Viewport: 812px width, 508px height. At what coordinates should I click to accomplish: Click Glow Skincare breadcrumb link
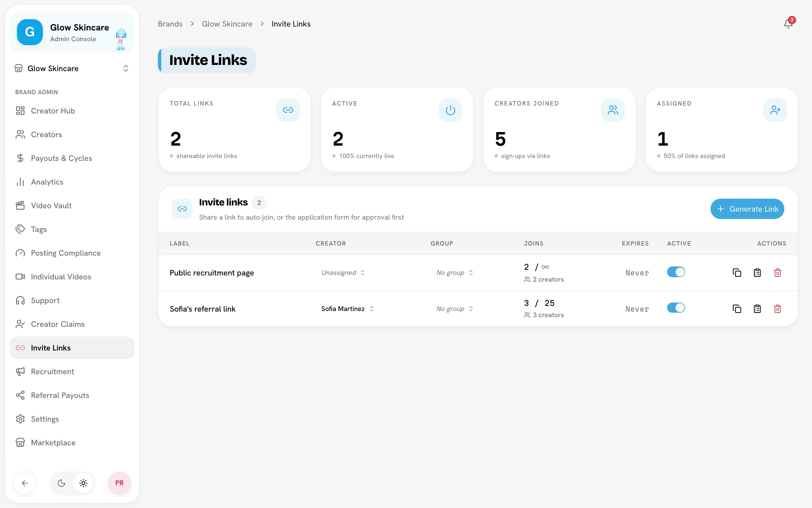click(x=227, y=24)
